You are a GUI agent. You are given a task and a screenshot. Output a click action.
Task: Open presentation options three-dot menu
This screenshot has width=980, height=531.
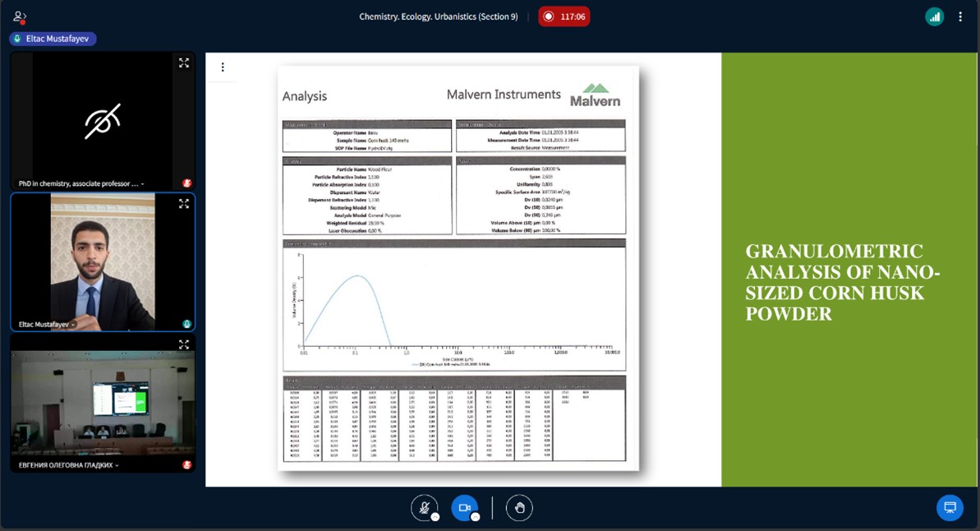[x=222, y=67]
